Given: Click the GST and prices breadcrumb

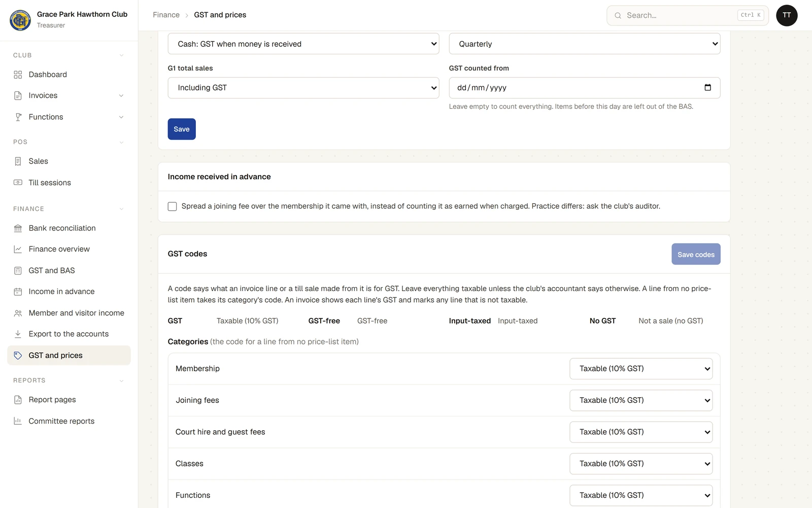Looking at the screenshot, I should point(220,15).
